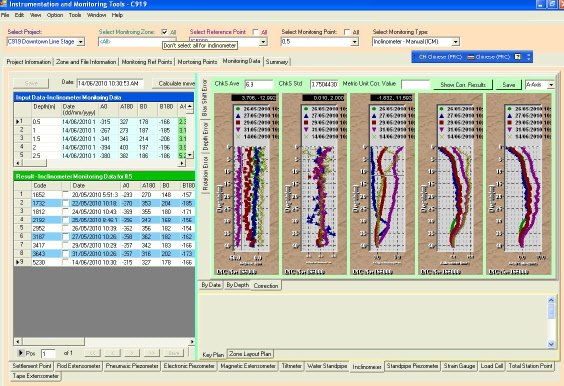
Task: Click the arrow icon beside the Pos field
Action: click(x=21, y=353)
